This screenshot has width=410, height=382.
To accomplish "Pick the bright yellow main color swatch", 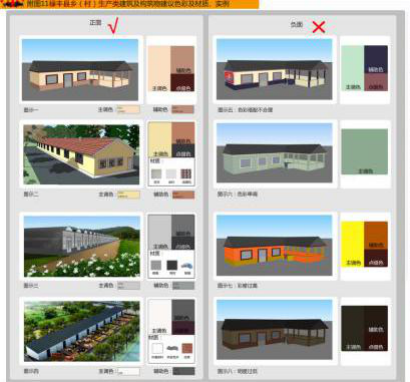I will click(353, 244).
